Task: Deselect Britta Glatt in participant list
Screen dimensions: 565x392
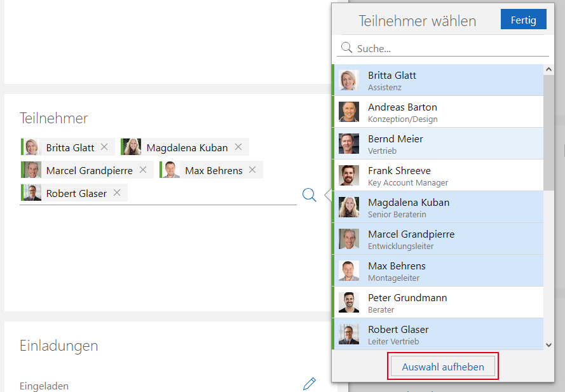Action: [439, 80]
